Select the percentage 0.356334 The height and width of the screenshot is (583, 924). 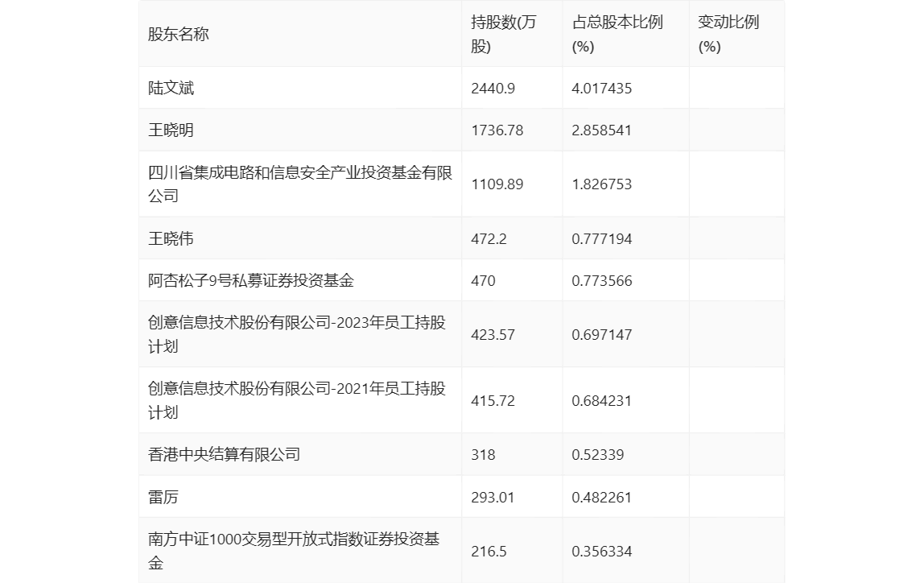[602, 552]
